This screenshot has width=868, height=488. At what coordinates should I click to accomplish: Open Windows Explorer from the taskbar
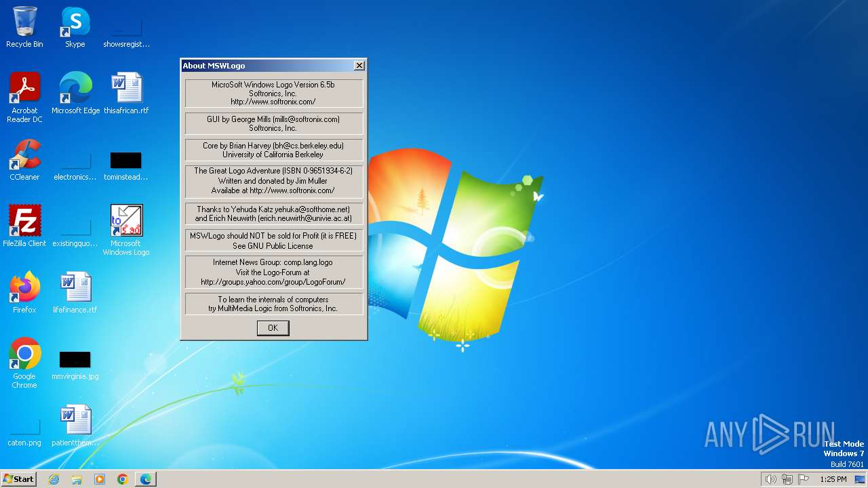pyautogui.click(x=77, y=479)
